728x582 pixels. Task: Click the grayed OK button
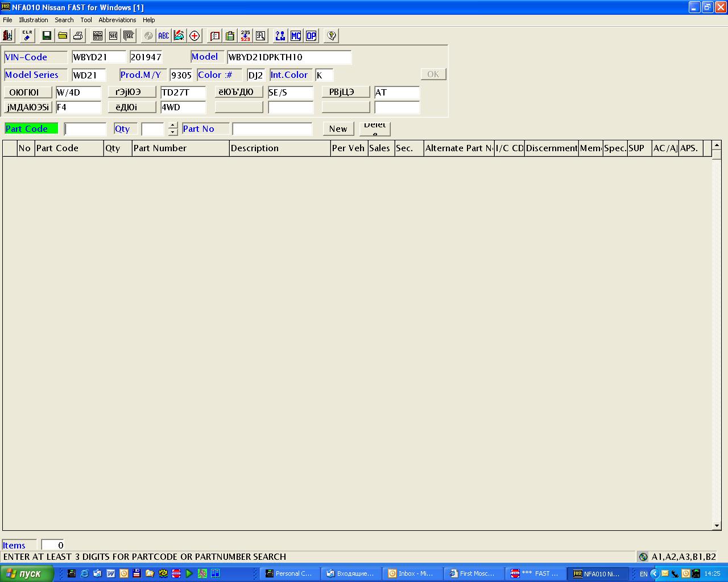click(x=433, y=74)
